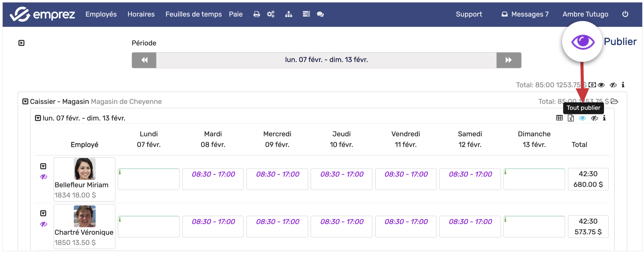Go to previous period
Screen dimensions: 644x253
click(x=144, y=60)
